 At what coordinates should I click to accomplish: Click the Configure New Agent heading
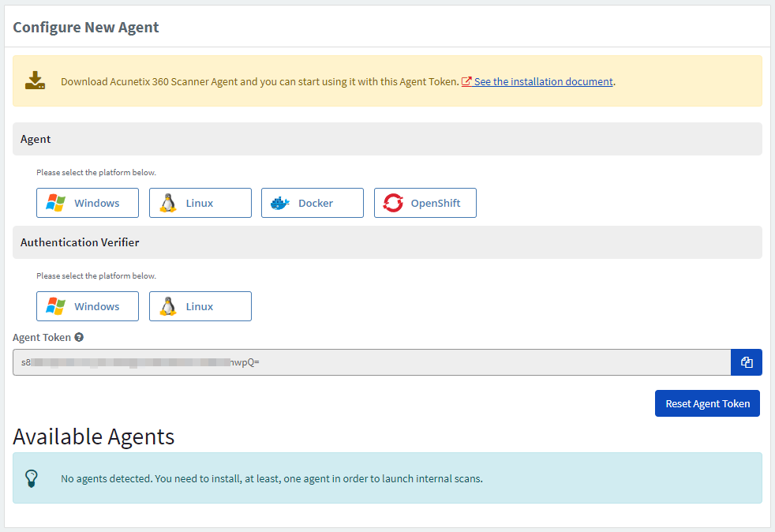pyautogui.click(x=86, y=27)
